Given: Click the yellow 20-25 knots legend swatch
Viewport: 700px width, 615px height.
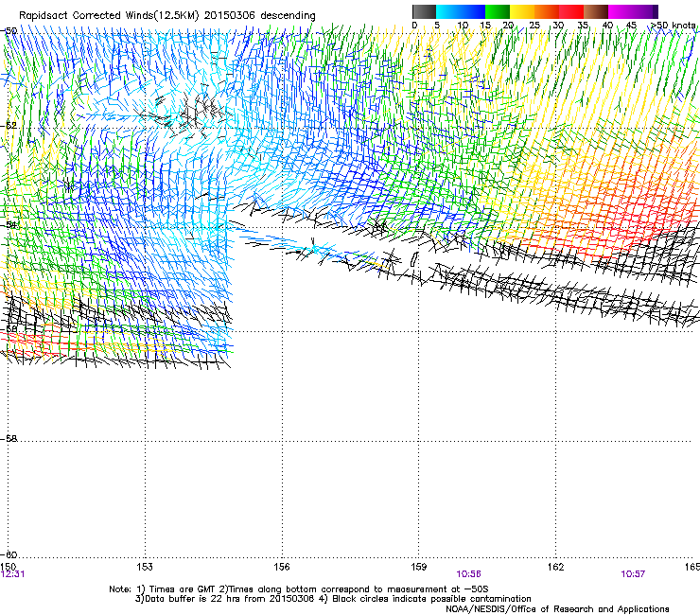Looking at the screenshot, I should pos(522,11).
